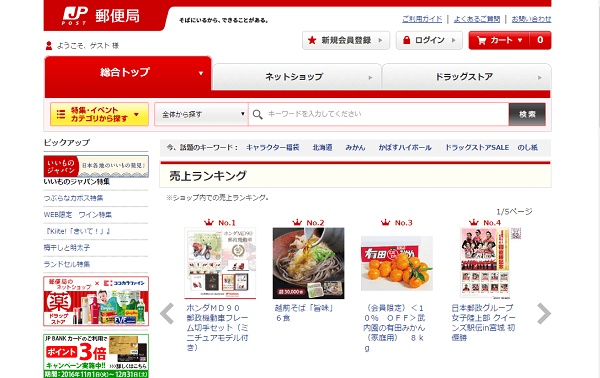The height and width of the screenshot is (378, 600).
Task: Open the ホンダMD90 stamp set image
Action: pos(220,263)
